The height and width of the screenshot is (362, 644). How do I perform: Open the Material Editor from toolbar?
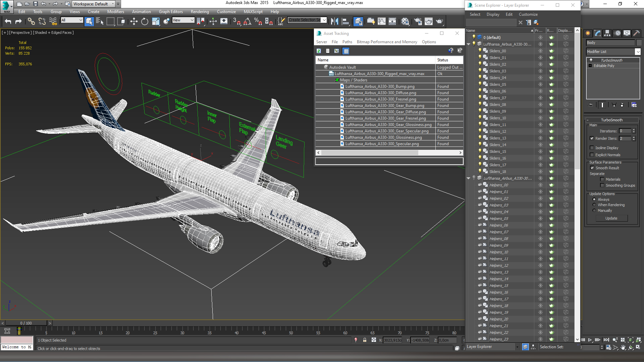(x=405, y=21)
